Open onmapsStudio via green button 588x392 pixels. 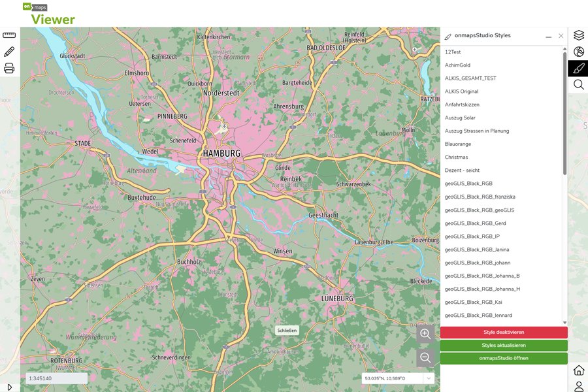(503, 358)
